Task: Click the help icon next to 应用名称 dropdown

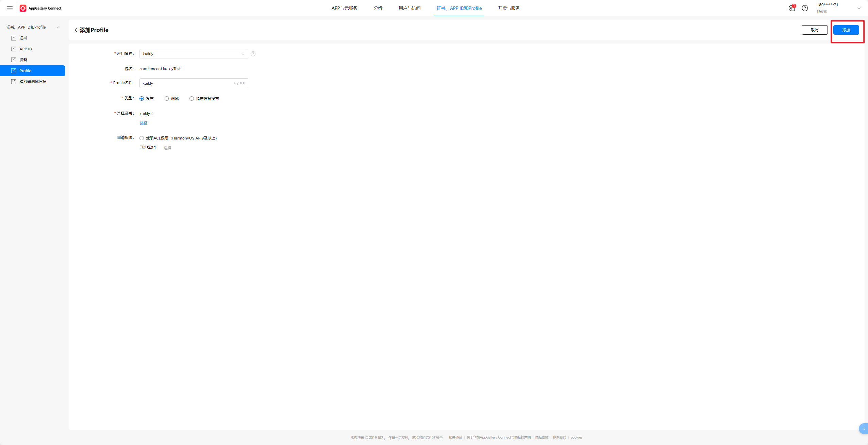Action: [x=253, y=54]
